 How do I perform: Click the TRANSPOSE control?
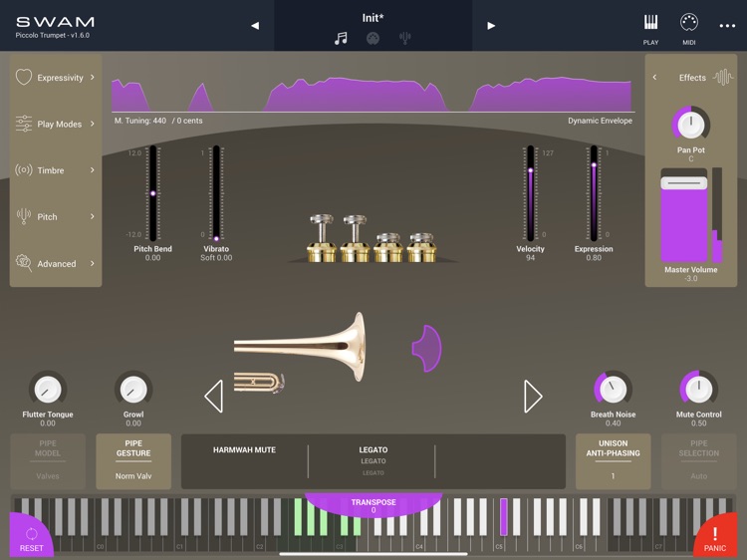(373, 505)
